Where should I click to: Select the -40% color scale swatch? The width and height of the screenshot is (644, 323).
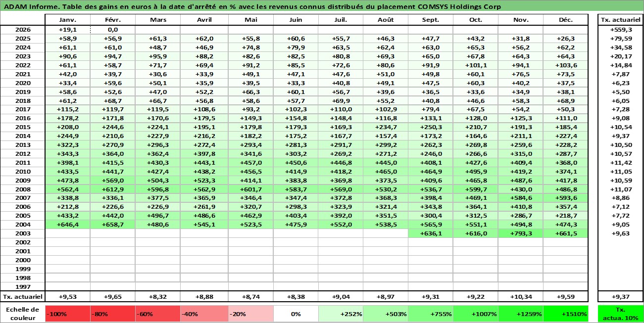tap(204, 314)
